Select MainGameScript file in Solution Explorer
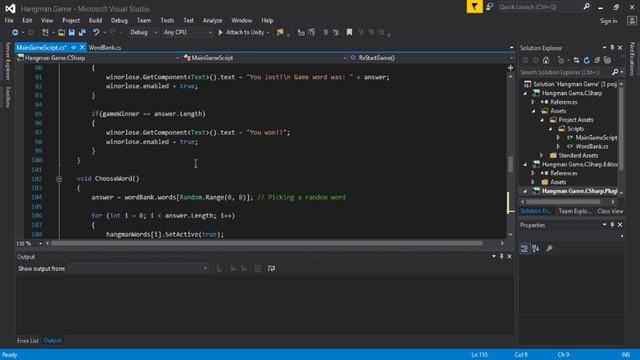Image resolution: width=640 pixels, height=360 pixels. point(596,138)
